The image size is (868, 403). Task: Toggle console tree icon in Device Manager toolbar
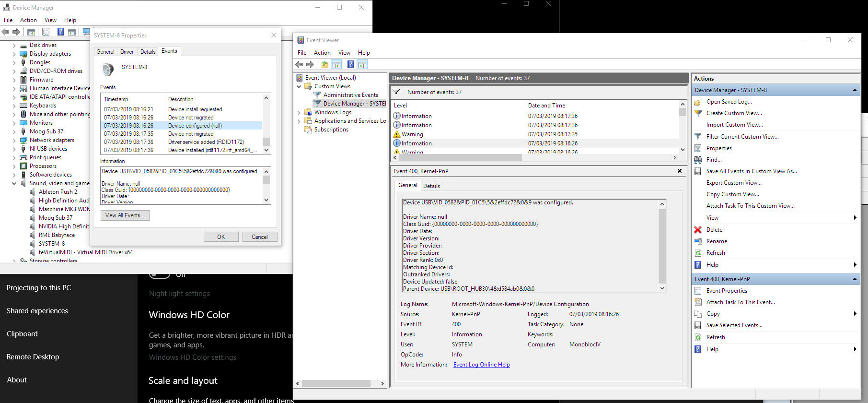[x=31, y=32]
